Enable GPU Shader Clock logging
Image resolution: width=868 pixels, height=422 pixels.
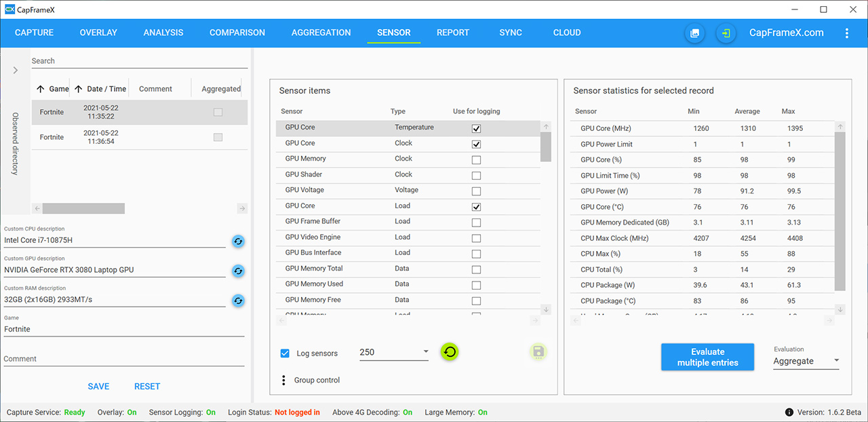[476, 176]
